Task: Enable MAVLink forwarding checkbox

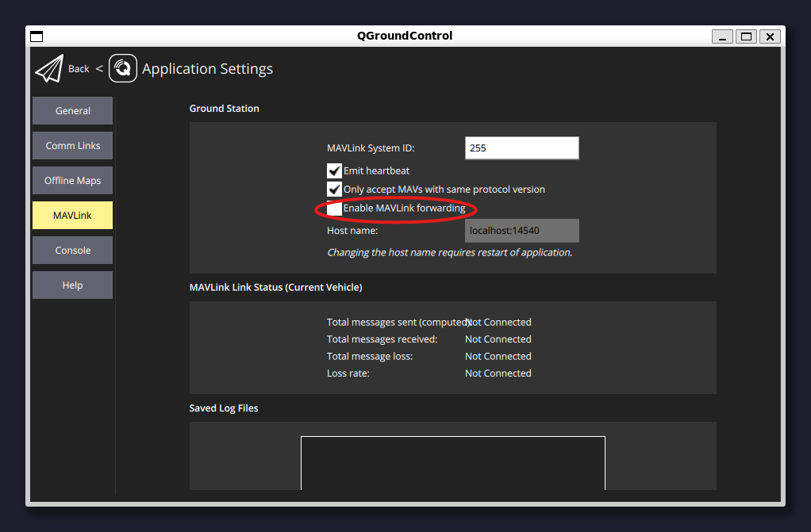Action: (335, 209)
